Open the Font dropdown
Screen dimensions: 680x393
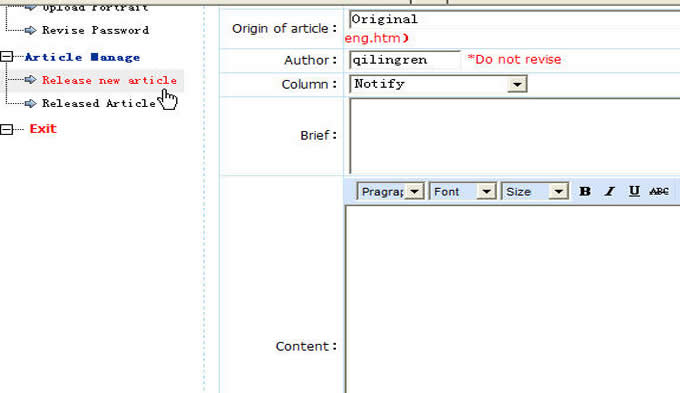click(462, 191)
